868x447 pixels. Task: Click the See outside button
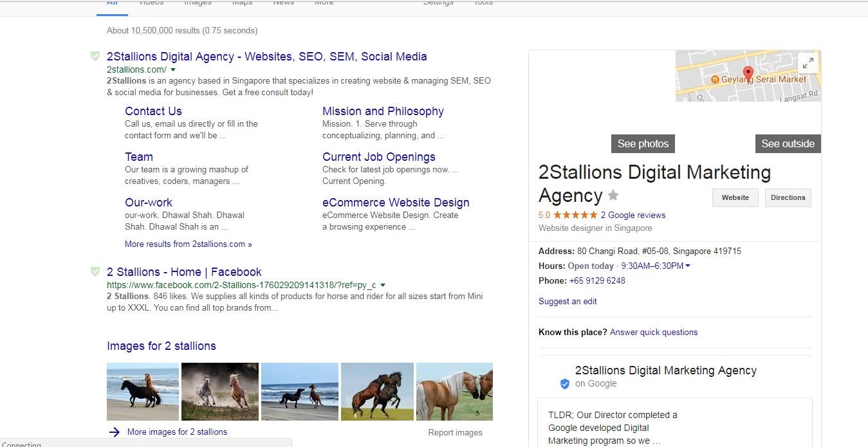click(x=788, y=143)
